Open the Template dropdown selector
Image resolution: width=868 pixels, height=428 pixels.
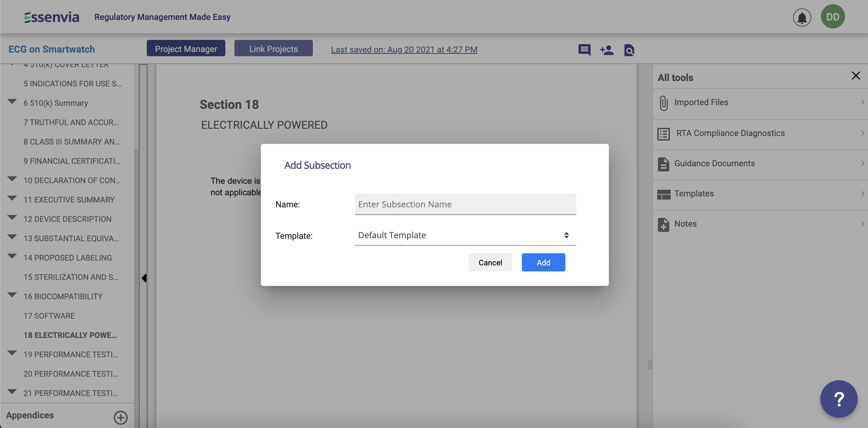pyautogui.click(x=465, y=235)
